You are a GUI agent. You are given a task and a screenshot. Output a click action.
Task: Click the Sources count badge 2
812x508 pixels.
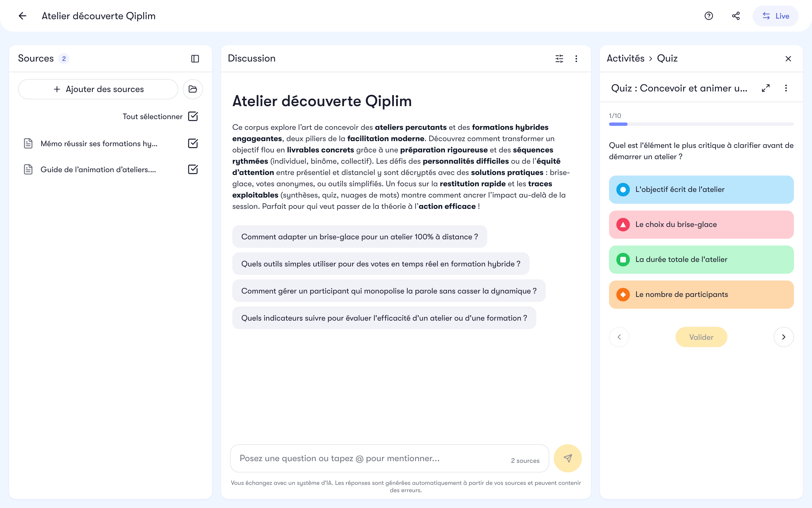pyautogui.click(x=64, y=59)
